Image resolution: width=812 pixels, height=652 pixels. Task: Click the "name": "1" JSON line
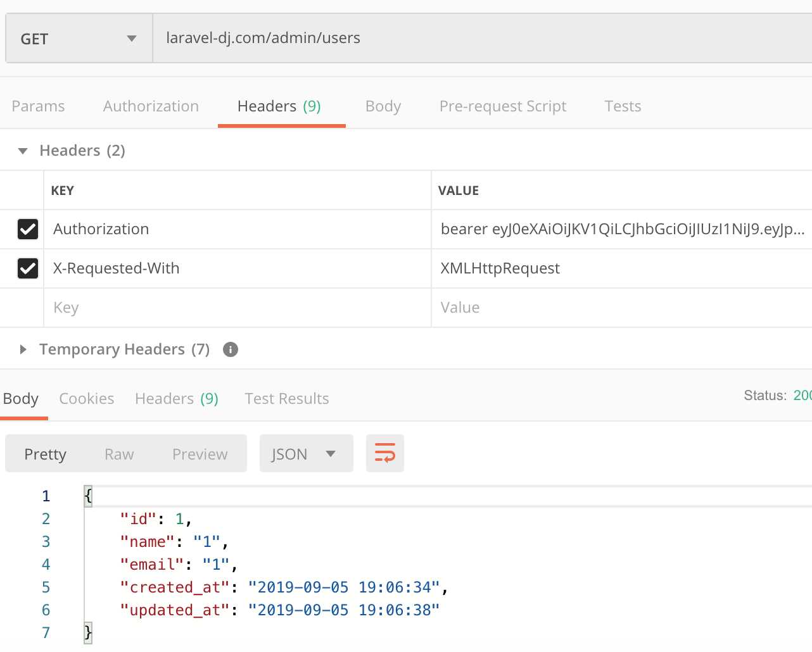[x=174, y=542]
